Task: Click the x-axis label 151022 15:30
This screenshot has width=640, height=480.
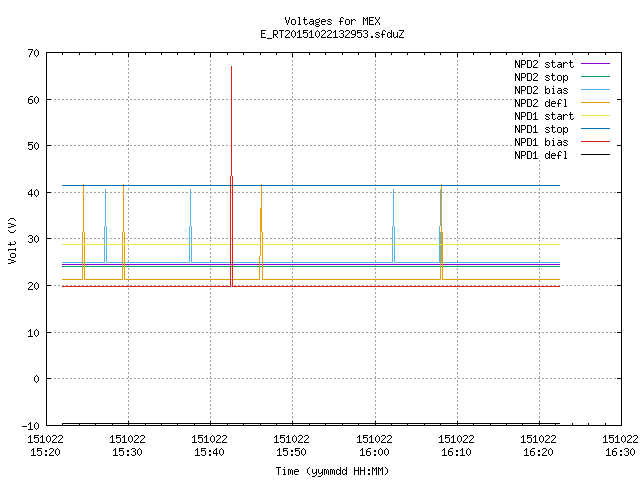Action: [127, 446]
